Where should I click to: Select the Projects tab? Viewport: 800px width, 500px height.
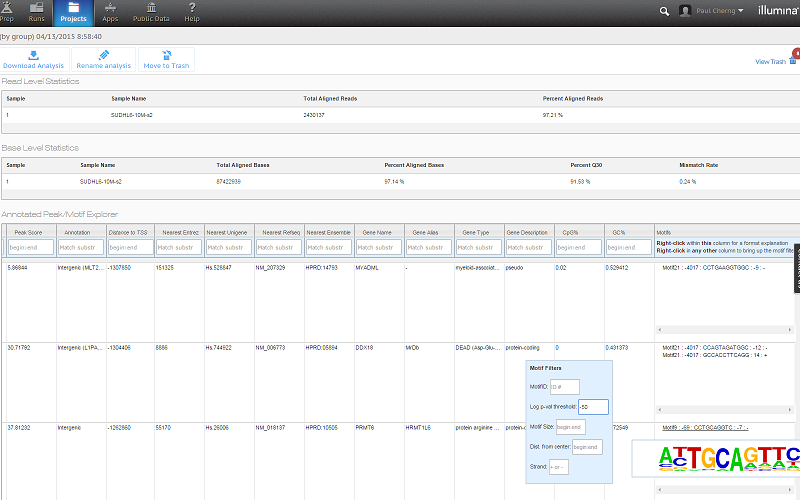point(73,12)
